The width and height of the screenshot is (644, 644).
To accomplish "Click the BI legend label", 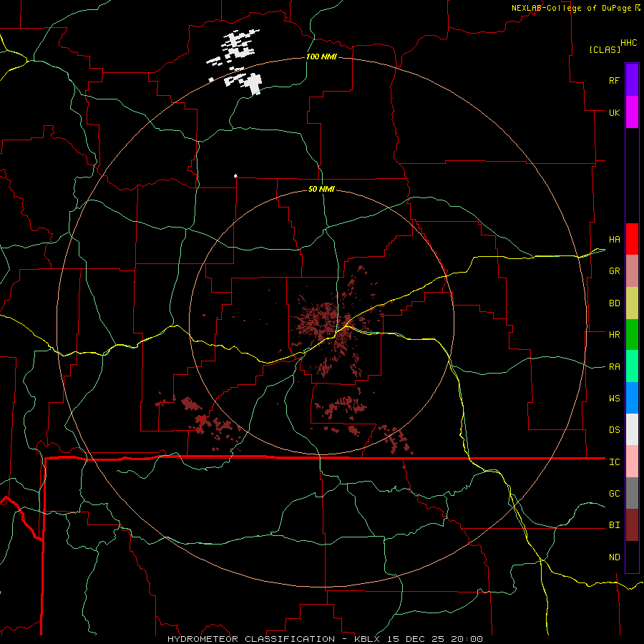I will 614,525.
